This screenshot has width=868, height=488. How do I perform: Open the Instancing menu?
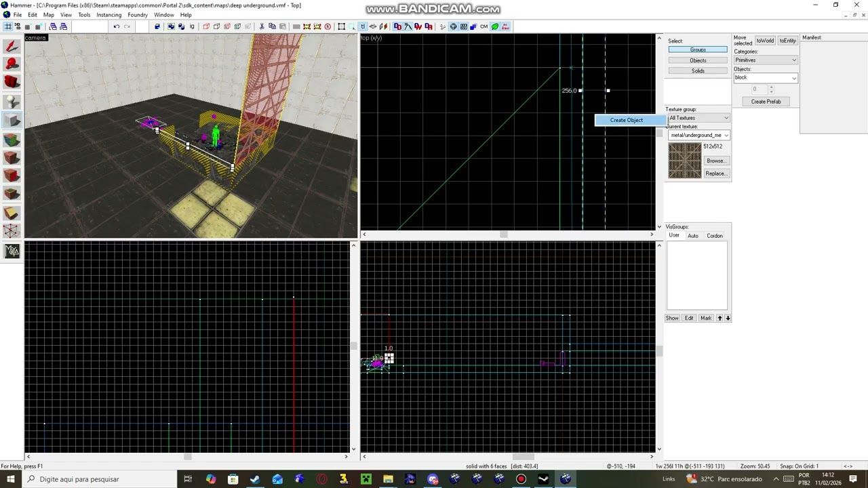pyautogui.click(x=109, y=15)
